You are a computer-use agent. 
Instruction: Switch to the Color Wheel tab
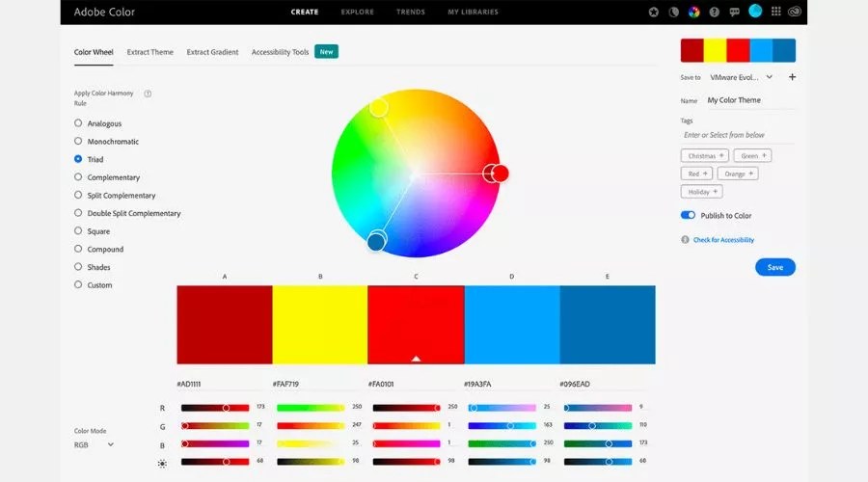click(x=94, y=52)
